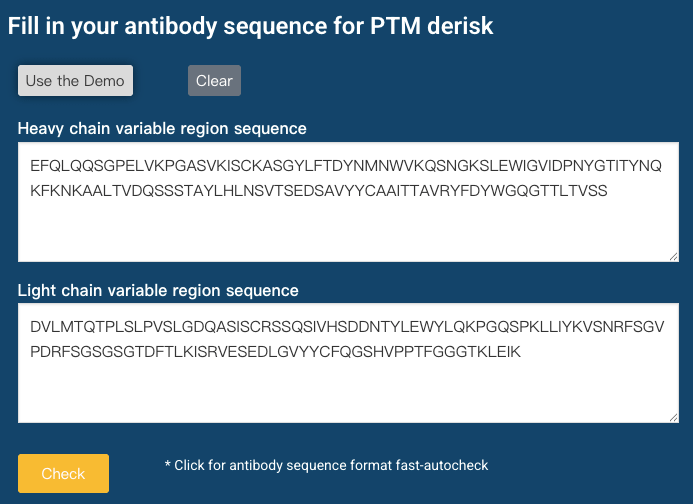The width and height of the screenshot is (693, 504).
Task: Click empty space below light chain sequence text
Action: point(348,392)
